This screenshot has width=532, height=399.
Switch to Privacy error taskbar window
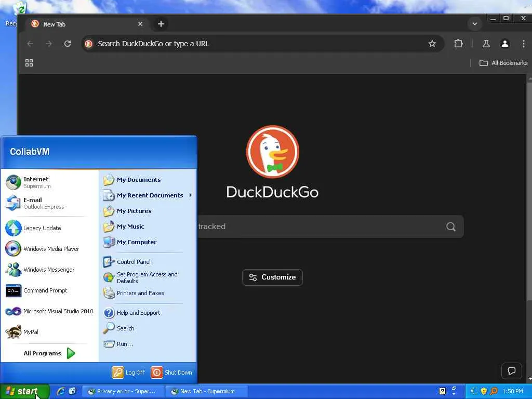(x=123, y=392)
